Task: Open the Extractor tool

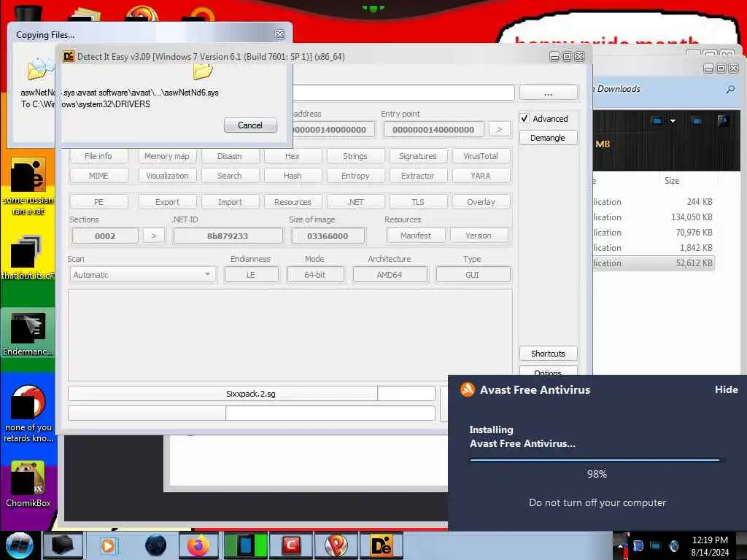Action: coord(418,176)
